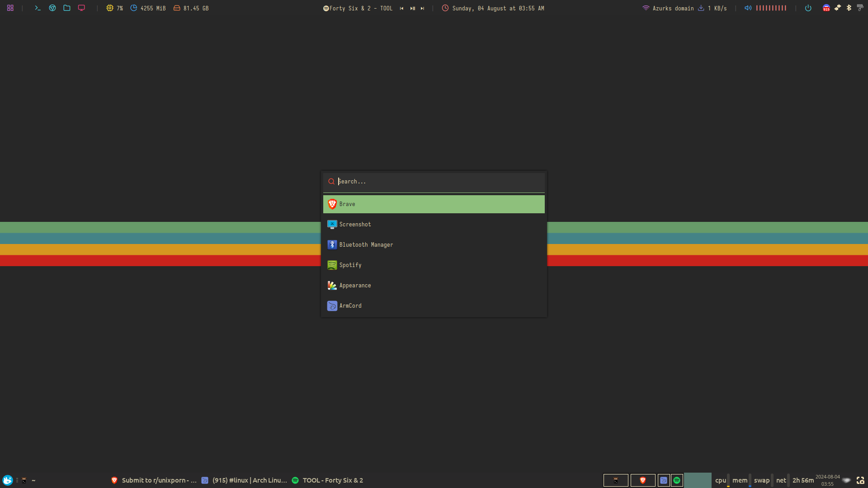Click the date and time clock in top bar

(493, 8)
